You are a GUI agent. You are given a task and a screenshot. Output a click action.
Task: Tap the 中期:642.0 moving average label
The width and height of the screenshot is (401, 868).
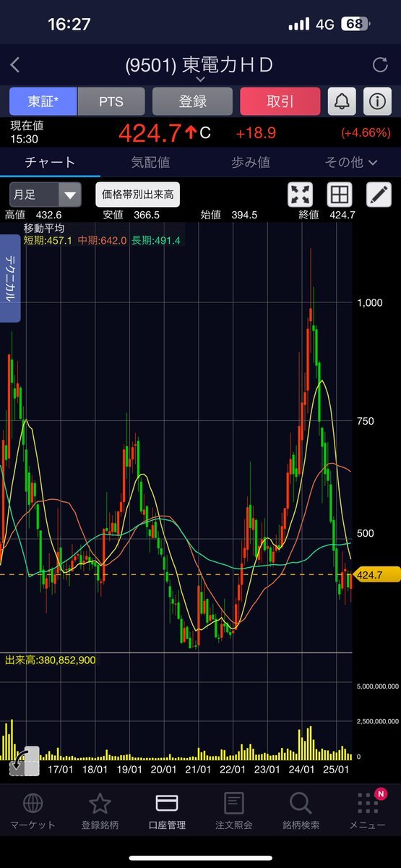pos(100,240)
